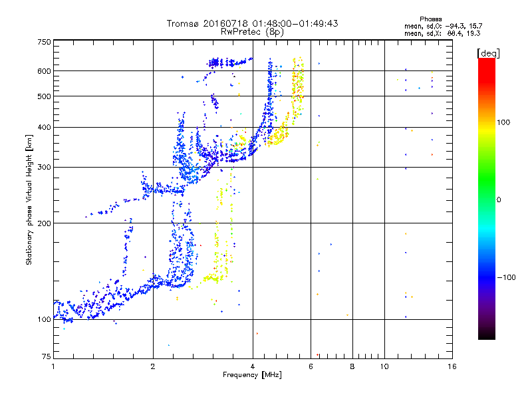This screenshot has height=399, width=532.
Task: Click the y-axis tick label '100'
Action: [45, 319]
